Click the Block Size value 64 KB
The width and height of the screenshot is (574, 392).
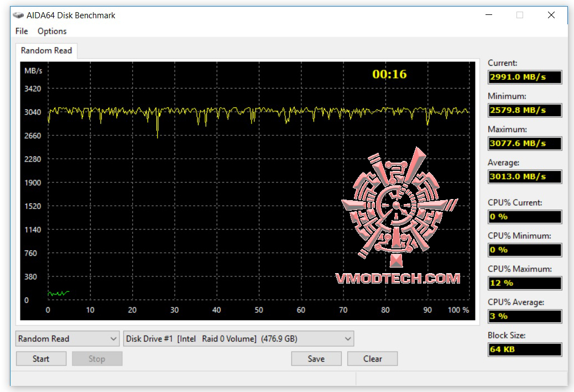click(x=525, y=349)
